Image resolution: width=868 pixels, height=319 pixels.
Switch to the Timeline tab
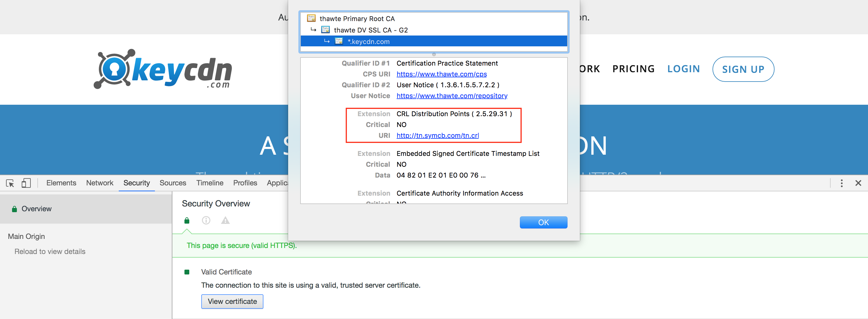(x=209, y=183)
